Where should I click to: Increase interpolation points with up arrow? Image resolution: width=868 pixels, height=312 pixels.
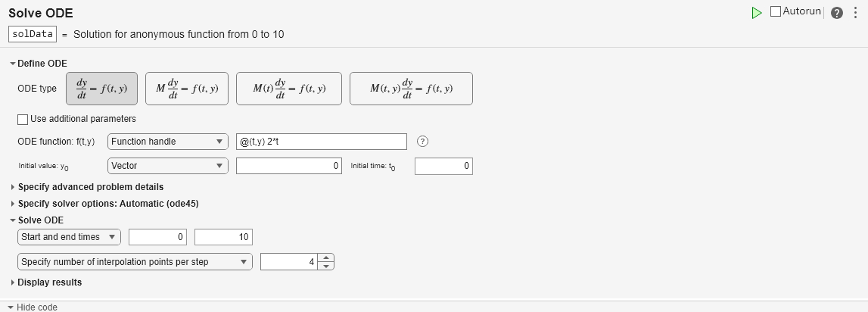tap(326, 257)
